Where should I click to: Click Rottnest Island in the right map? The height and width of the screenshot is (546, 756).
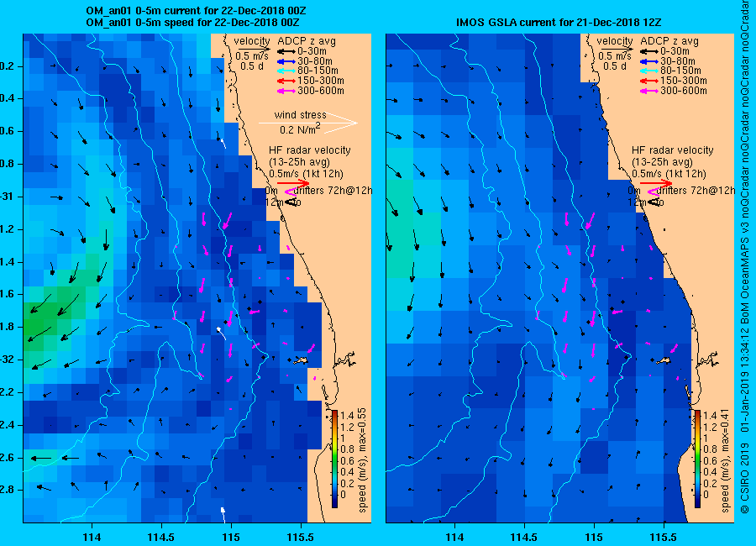tap(664, 360)
